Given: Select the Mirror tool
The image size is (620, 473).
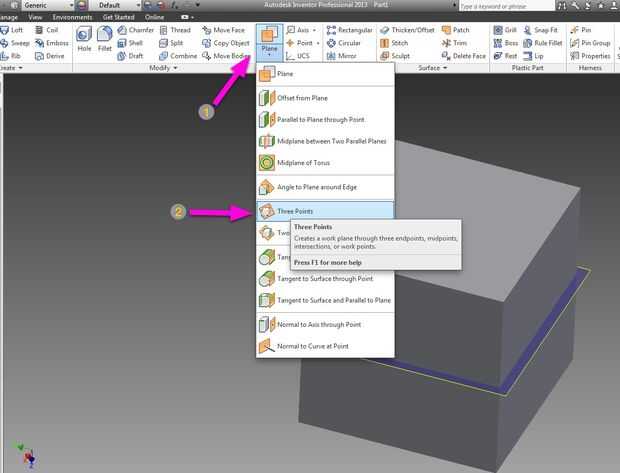Looking at the screenshot, I should click(342, 56).
